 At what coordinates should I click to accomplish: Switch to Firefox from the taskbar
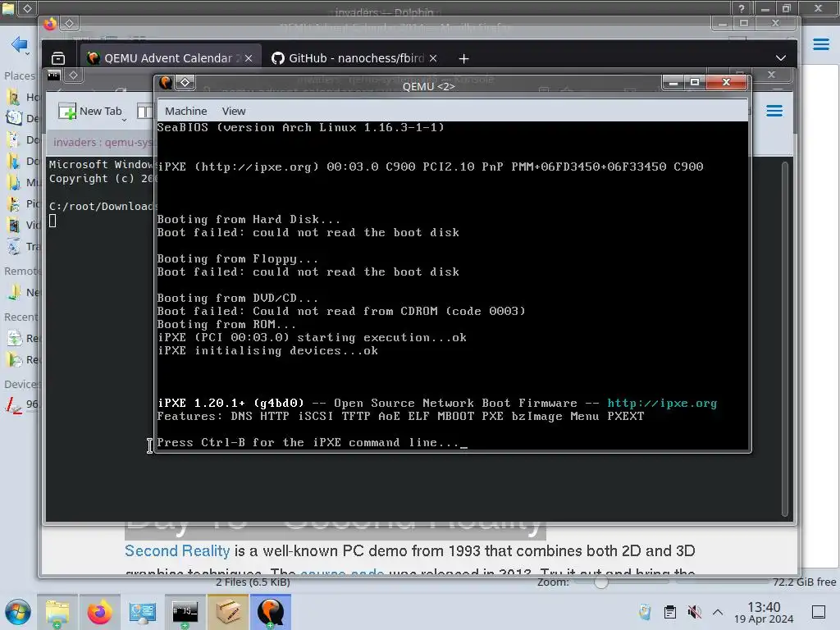coord(99,612)
